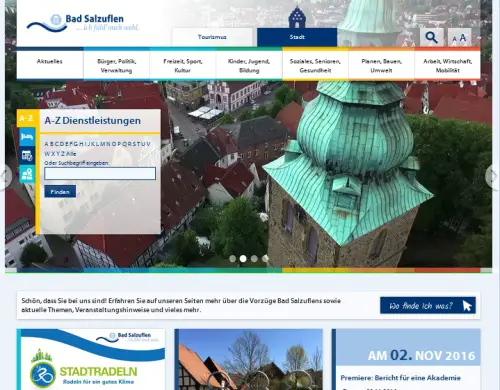This screenshot has height=390, width=500.
Task: Select letter A in the A-Z list
Action: [x=46, y=144]
